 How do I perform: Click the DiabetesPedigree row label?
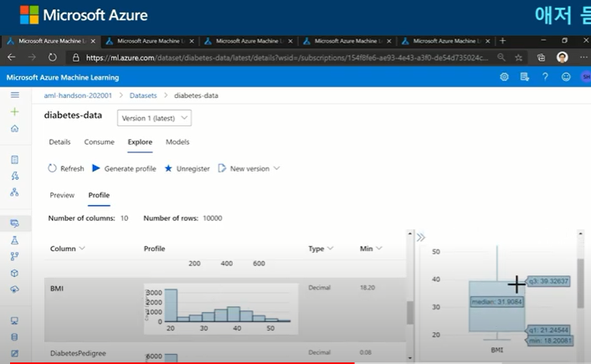(78, 353)
